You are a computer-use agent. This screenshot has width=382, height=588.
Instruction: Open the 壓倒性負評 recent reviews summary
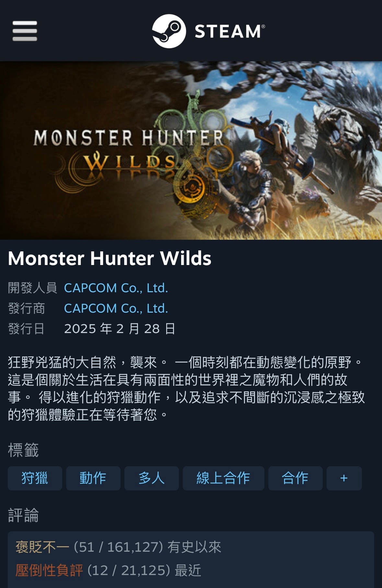pos(108,571)
